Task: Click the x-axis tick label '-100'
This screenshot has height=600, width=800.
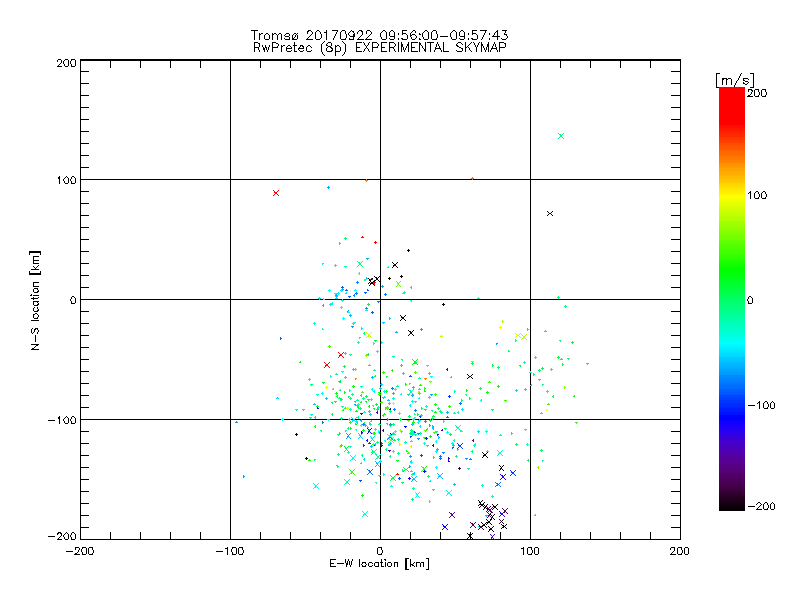Action: pos(230,552)
